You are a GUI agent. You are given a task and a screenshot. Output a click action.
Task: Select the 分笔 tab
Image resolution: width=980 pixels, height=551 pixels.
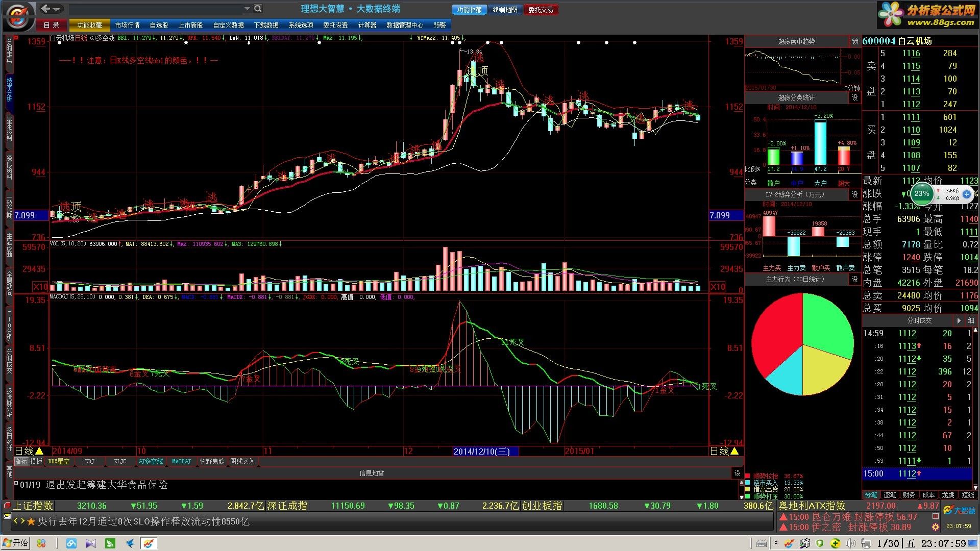pyautogui.click(x=871, y=495)
